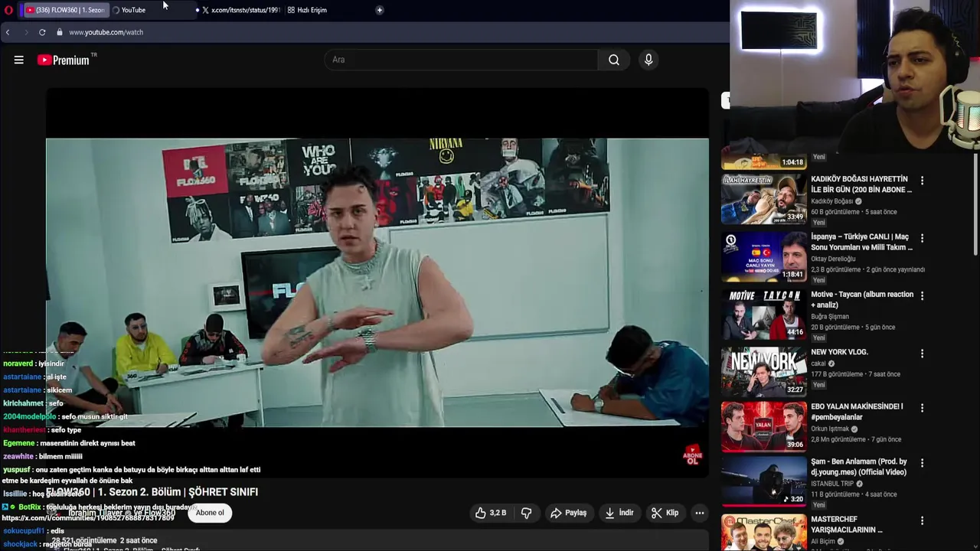Open the Ali Biçim channel name
The image size is (980, 551).
(823, 541)
